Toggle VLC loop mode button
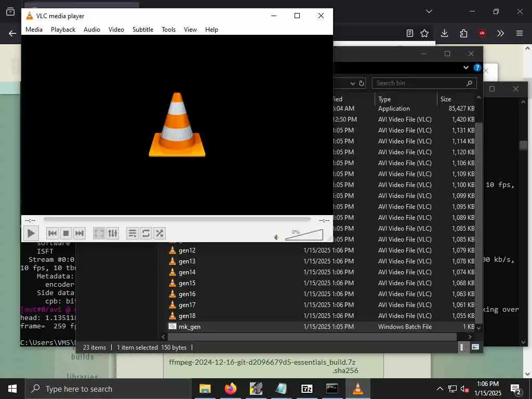The height and width of the screenshot is (399, 532). tap(146, 233)
